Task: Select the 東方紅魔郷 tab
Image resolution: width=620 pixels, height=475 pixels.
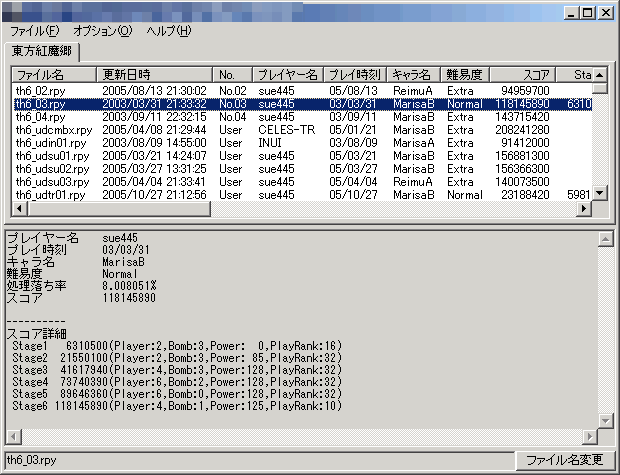Action: 42,51
